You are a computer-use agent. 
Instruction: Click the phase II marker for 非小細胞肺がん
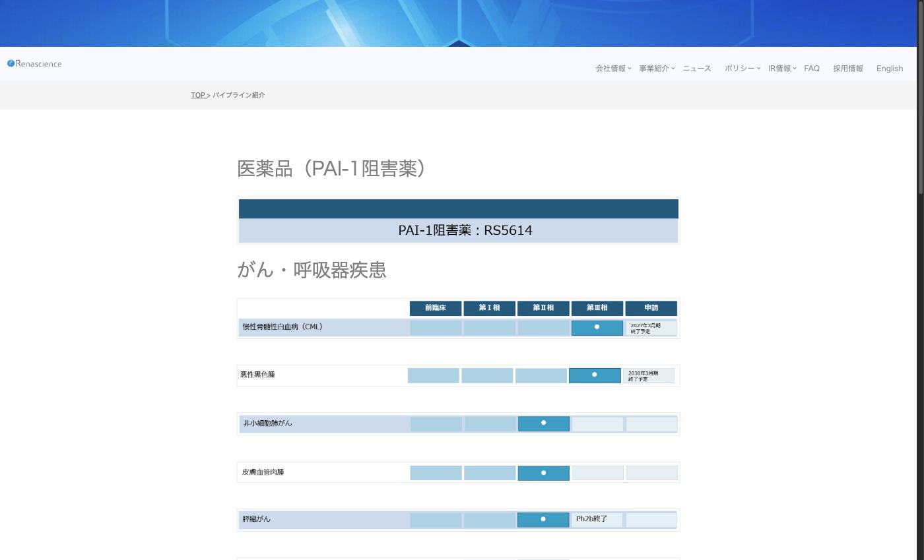(x=543, y=423)
